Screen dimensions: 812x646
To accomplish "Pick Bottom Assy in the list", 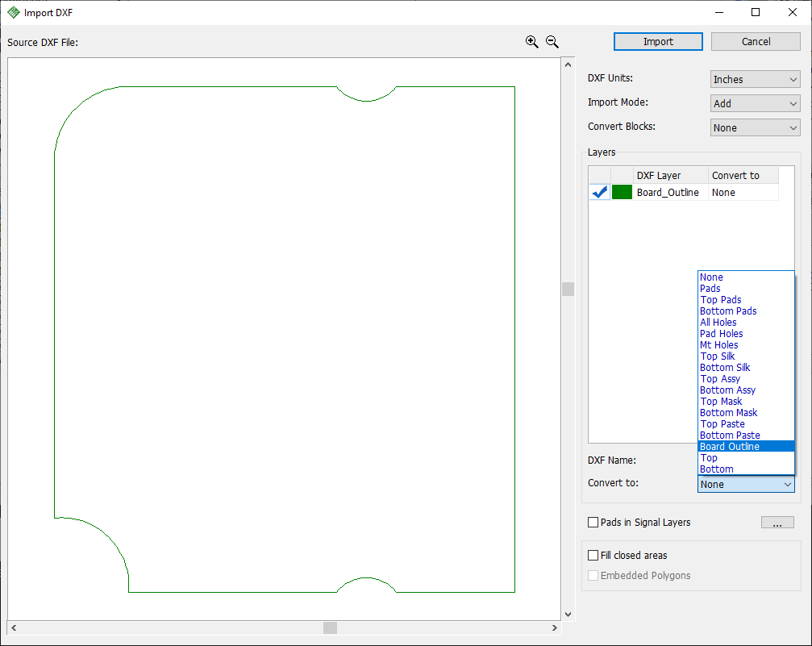I will [x=746, y=390].
